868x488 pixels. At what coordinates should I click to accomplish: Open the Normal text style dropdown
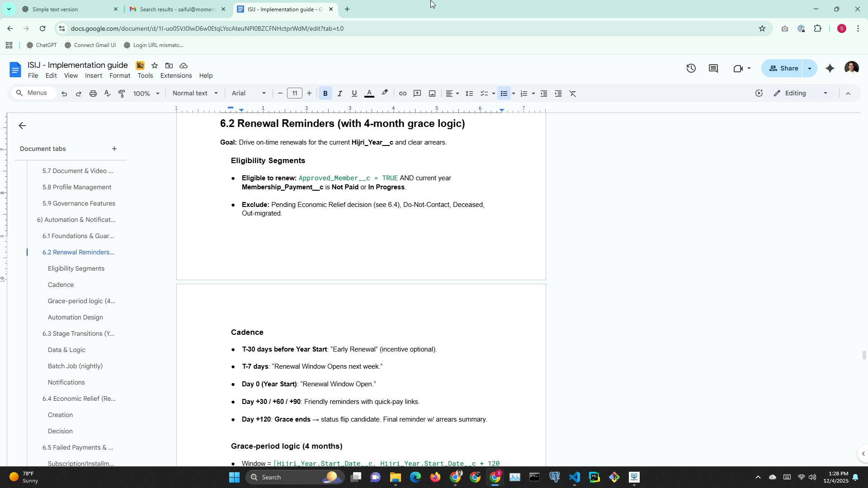pyautogui.click(x=195, y=93)
